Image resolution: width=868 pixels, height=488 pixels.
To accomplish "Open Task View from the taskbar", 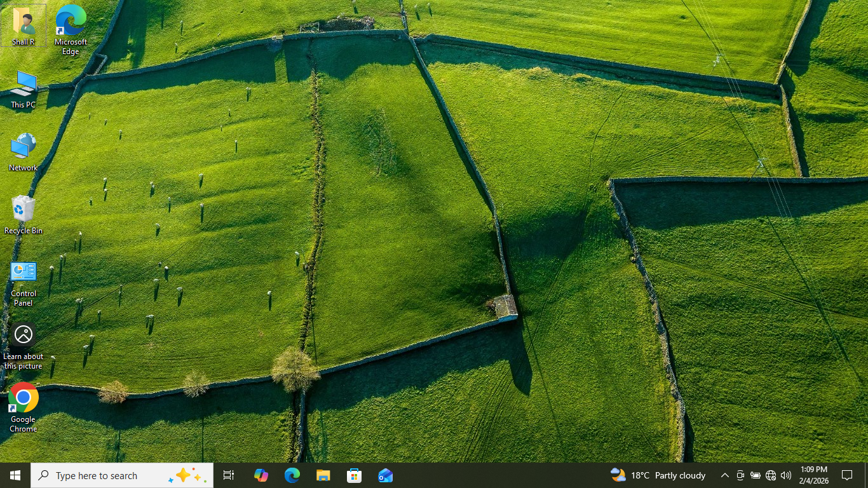I will [229, 475].
